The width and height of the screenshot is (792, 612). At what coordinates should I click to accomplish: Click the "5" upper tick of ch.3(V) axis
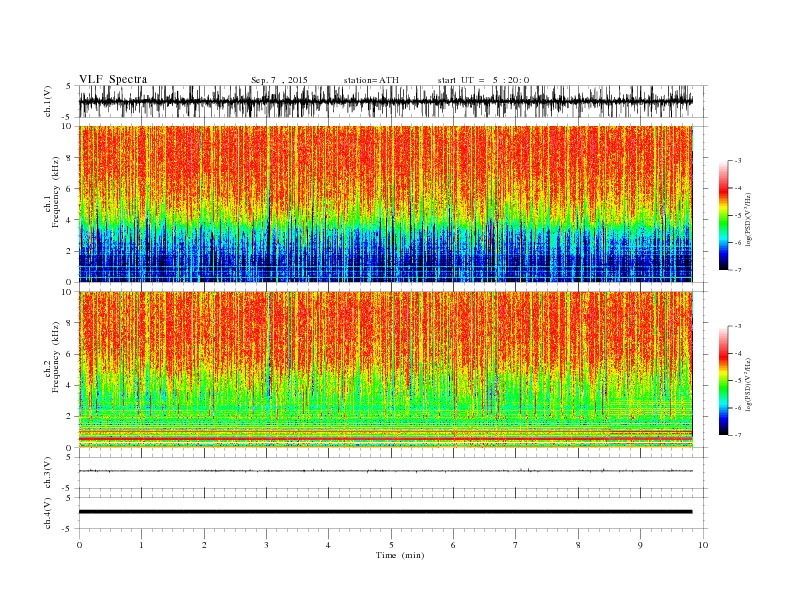(70, 457)
